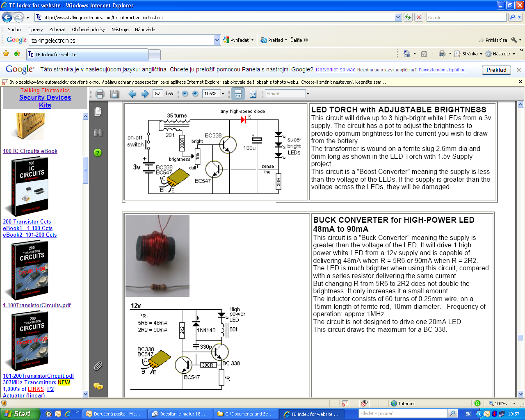Print the PDF with the printer icon
Image resolution: width=525 pixels, height=420 pixels.
click(x=100, y=94)
